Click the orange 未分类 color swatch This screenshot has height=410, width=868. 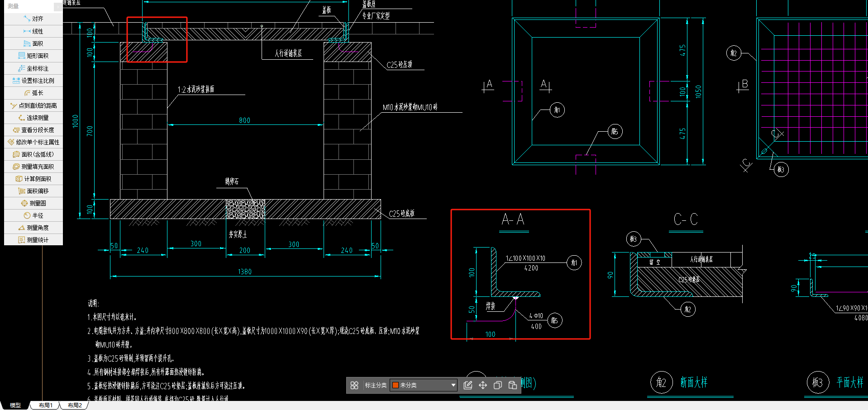point(395,385)
